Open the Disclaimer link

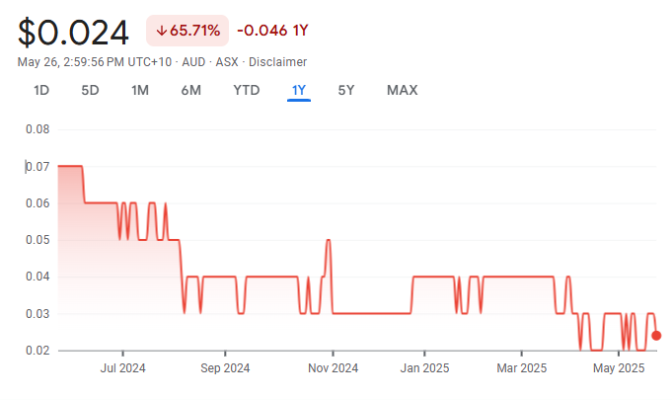pyautogui.click(x=278, y=62)
